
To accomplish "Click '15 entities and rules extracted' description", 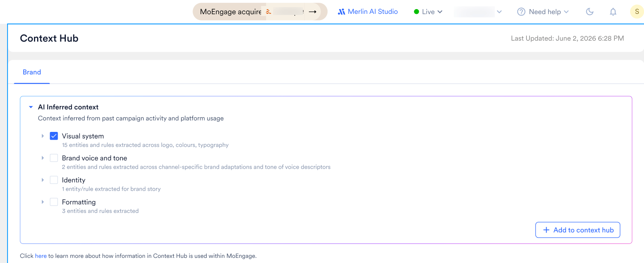I will tap(145, 145).
